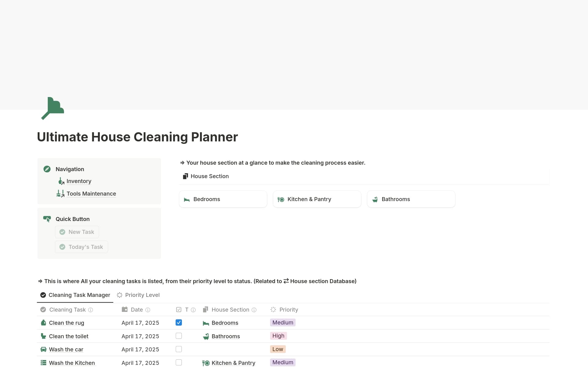Click the bed icon on the Bedrooms card
The image size is (588, 367).
(x=187, y=199)
